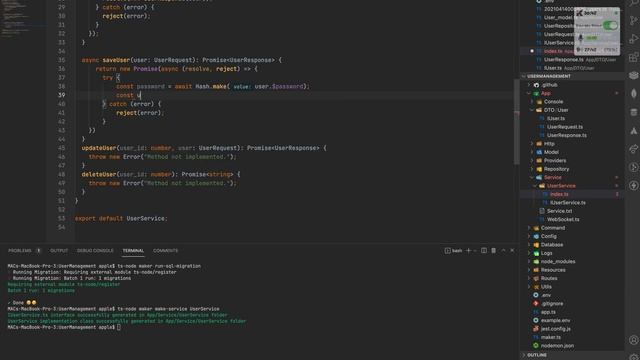Open the Extensions view in activity bar
This screenshot has width=640, height=360.
(x=633, y=57)
